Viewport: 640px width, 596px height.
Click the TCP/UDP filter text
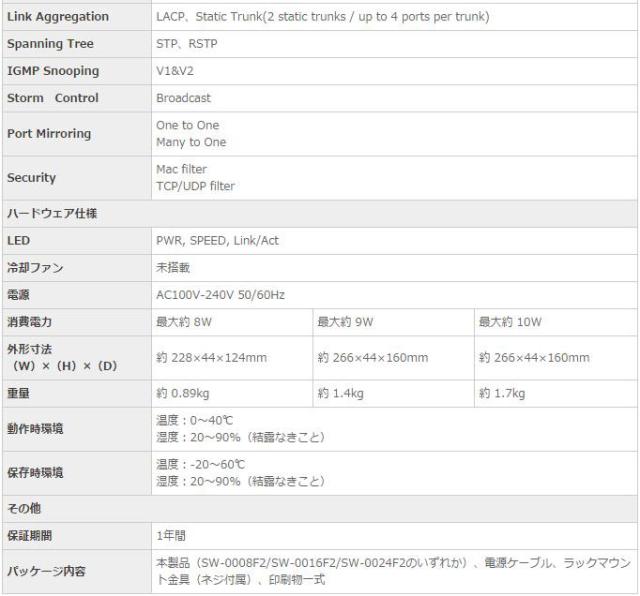point(196,186)
